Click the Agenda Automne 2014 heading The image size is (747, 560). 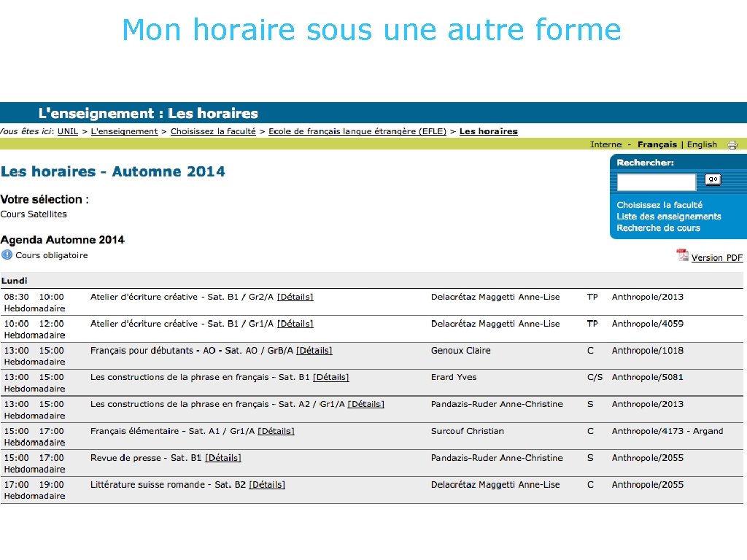pyautogui.click(x=63, y=239)
